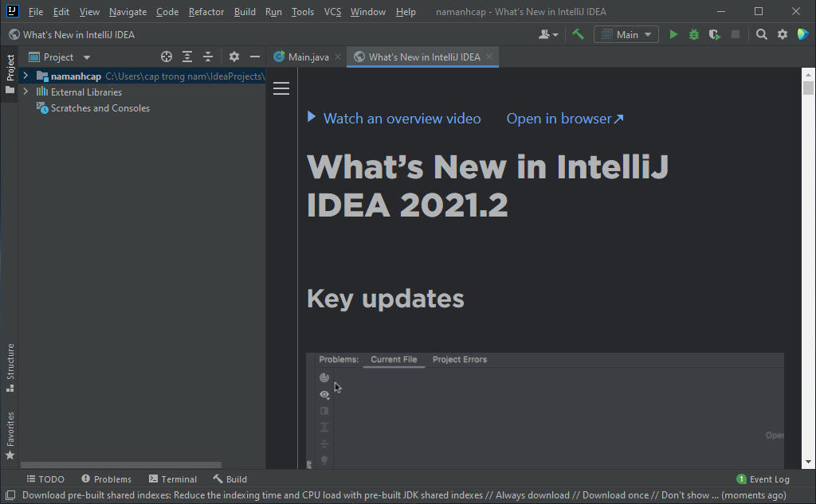816x504 pixels.
Task: Click Open in browser link
Action: point(565,118)
